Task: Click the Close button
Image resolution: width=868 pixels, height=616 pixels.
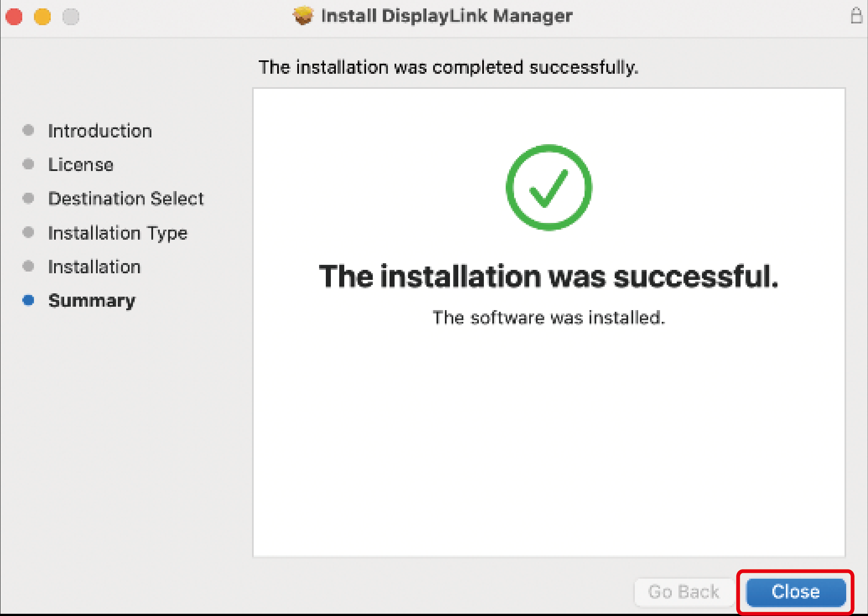Action: tap(795, 592)
